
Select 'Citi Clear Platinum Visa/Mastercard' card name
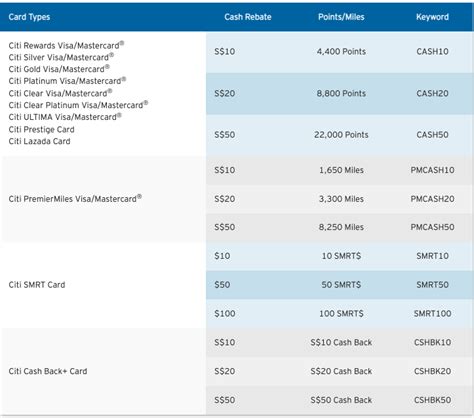coord(78,105)
